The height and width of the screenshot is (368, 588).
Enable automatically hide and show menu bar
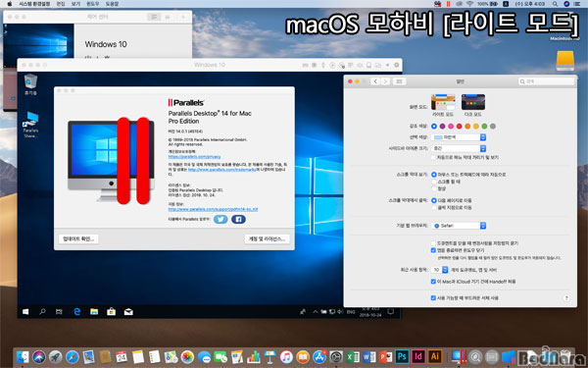(433, 158)
